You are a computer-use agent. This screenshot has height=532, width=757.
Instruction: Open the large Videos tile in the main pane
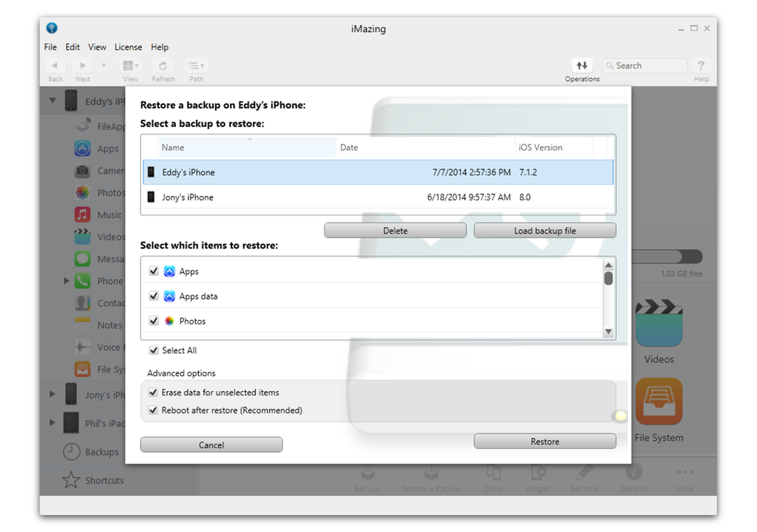coord(659,323)
